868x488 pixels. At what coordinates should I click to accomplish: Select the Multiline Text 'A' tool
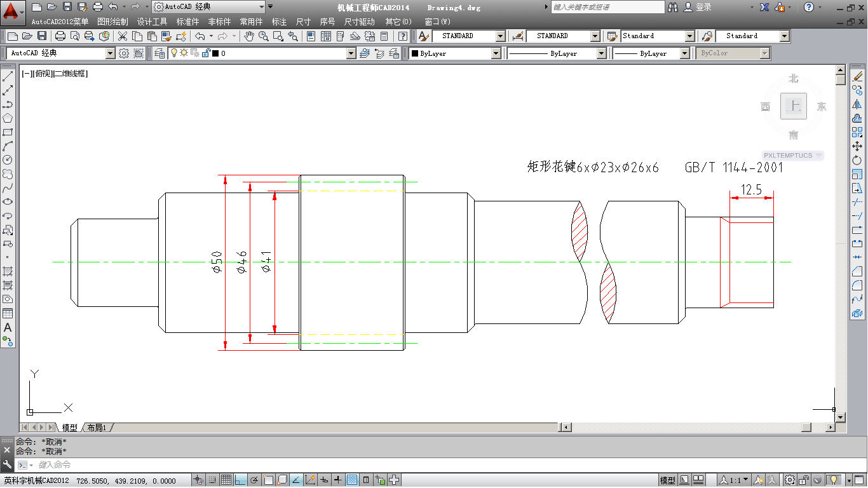[8, 328]
